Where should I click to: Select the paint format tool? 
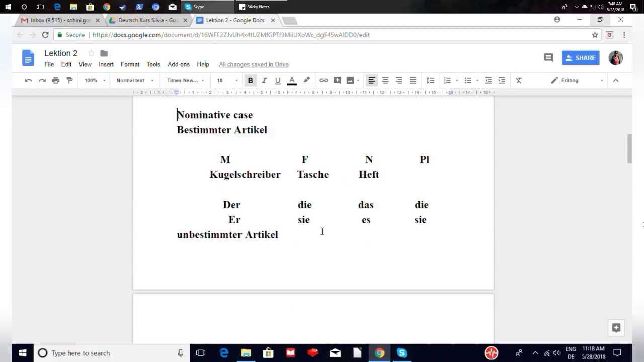tap(69, 80)
